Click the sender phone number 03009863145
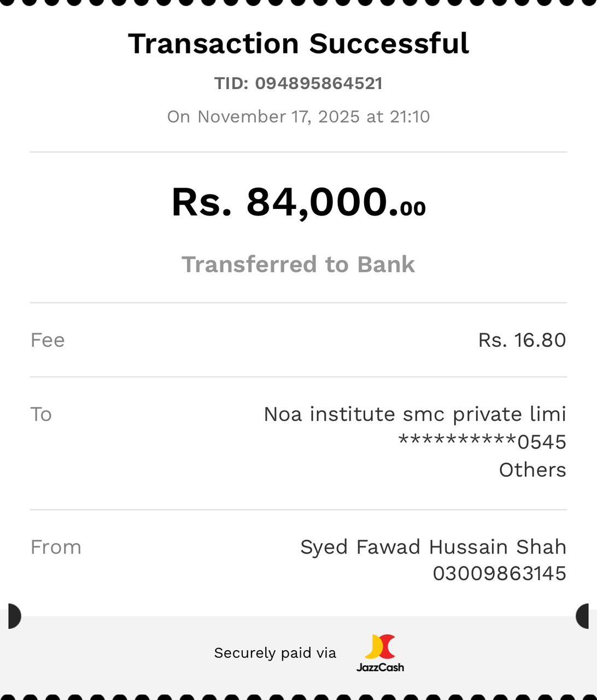Image resolution: width=597 pixels, height=700 pixels. point(499,574)
